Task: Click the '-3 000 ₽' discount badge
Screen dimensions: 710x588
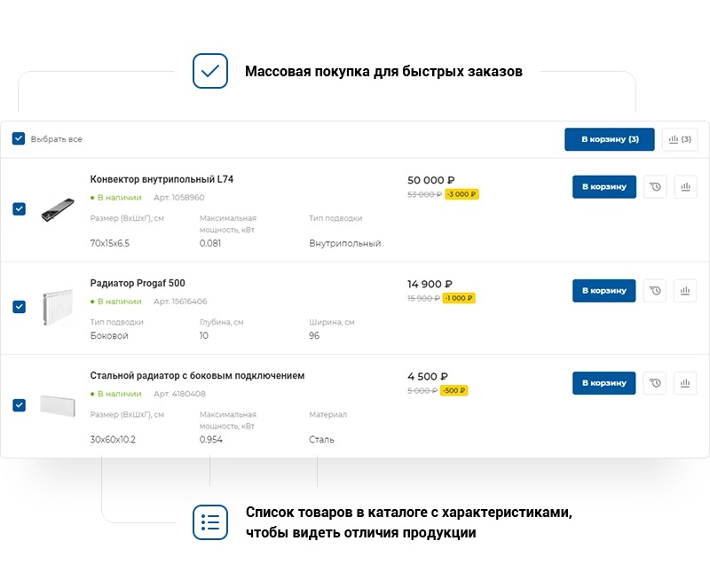Action: point(461,194)
